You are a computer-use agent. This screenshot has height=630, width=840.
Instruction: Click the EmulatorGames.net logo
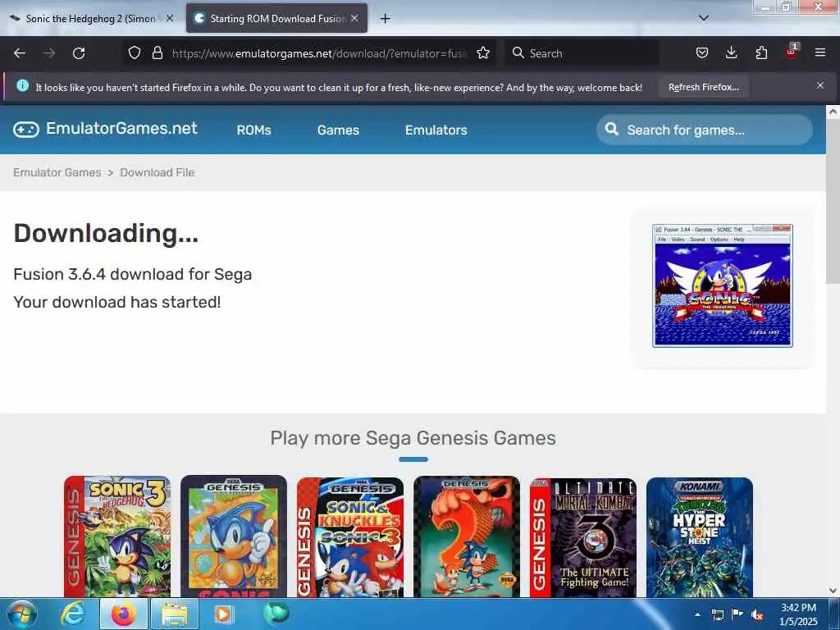click(106, 129)
